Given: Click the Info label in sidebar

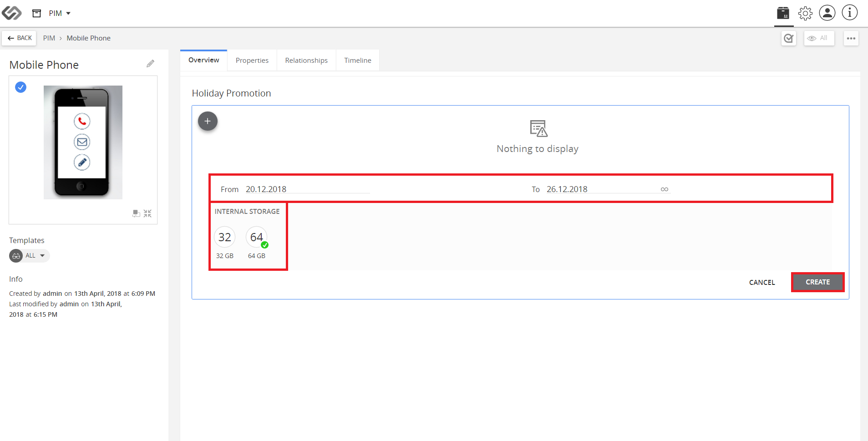Looking at the screenshot, I should pyautogui.click(x=16, y=279).
